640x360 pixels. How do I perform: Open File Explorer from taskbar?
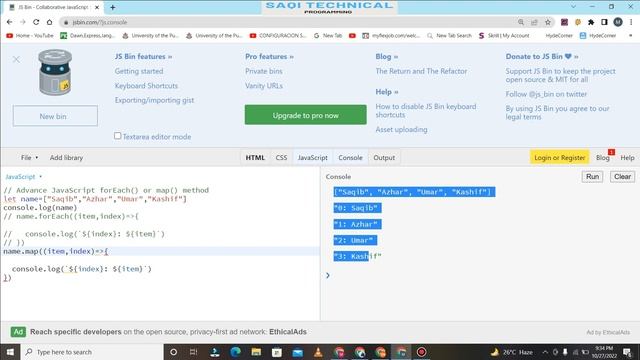(256, 352)
